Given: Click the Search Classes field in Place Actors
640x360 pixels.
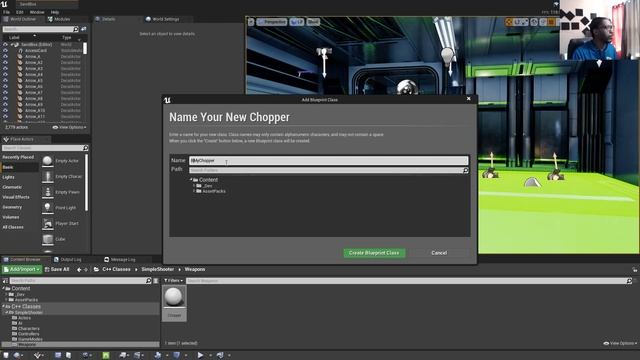Looking at the screenshot, I should point(45,148).
